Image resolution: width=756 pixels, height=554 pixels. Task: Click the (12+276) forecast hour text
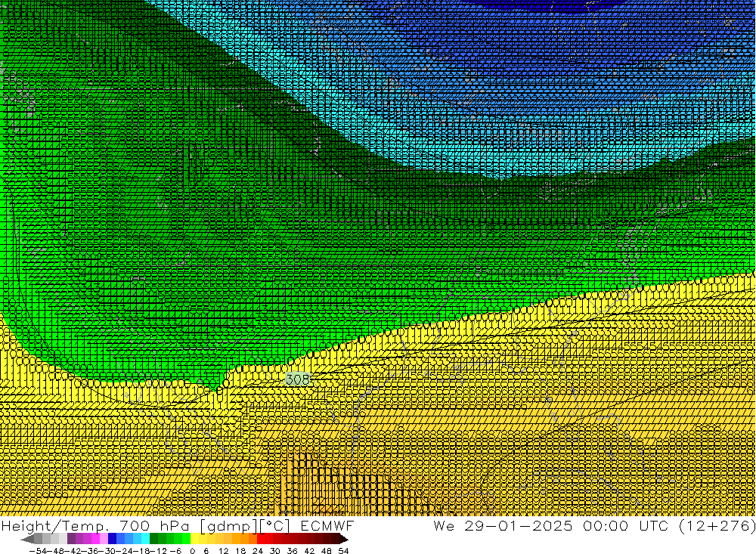[717, 525]
